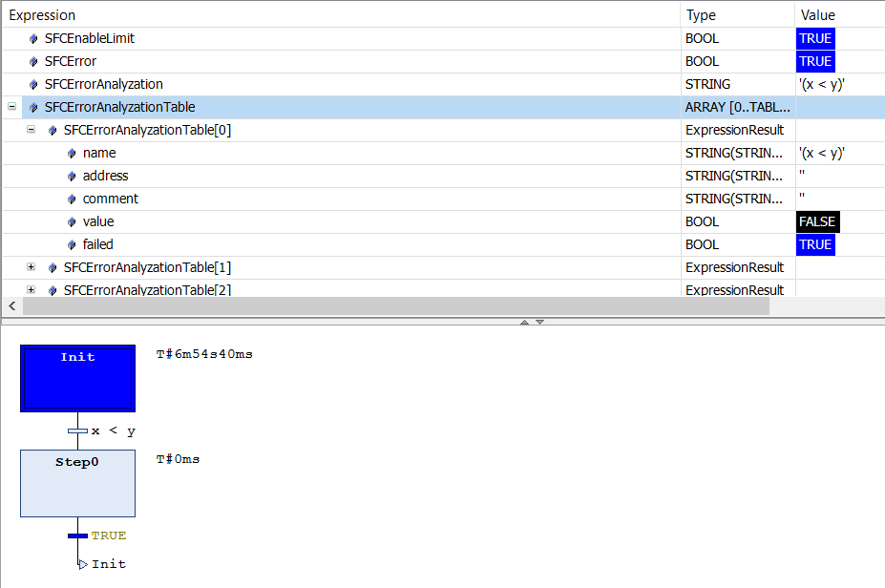
Task: Select the Step0 block in the diagram
Action: point(77,483)
